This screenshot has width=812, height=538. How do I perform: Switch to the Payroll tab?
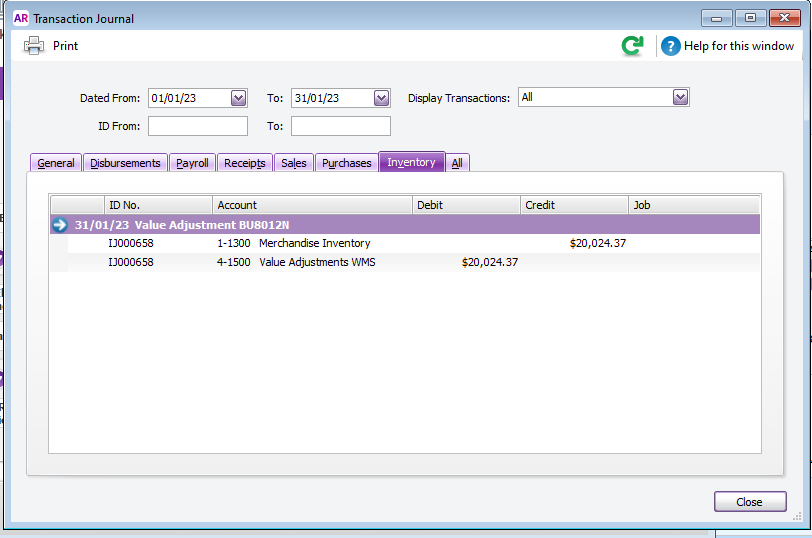pos(192,163)
